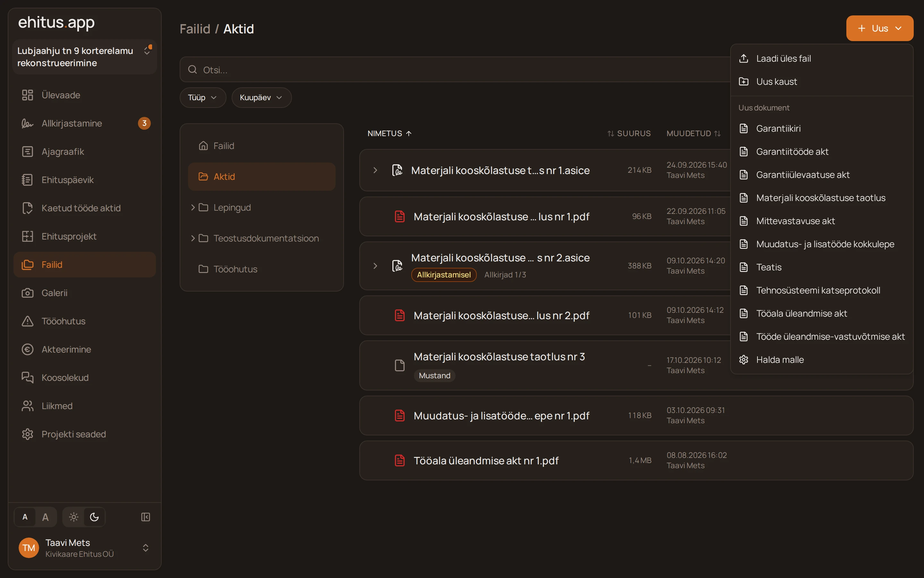Open Projekti seaded gear icon
This screenshot has width=924, height=578.
pyautogui.click(x=28, y=434)
